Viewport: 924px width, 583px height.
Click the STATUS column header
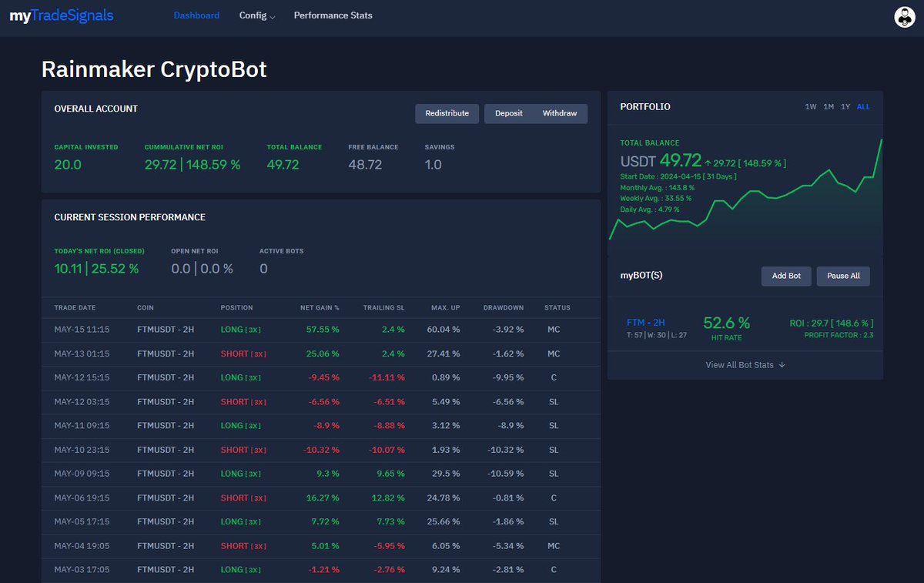(557, 308)
